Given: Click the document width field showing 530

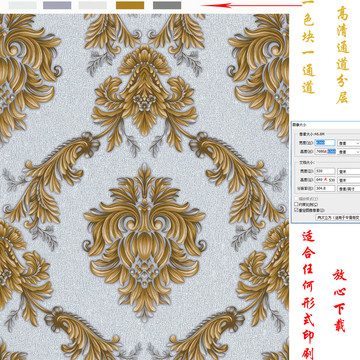Looking at the screenshot, I should click(x=325, y=171).
